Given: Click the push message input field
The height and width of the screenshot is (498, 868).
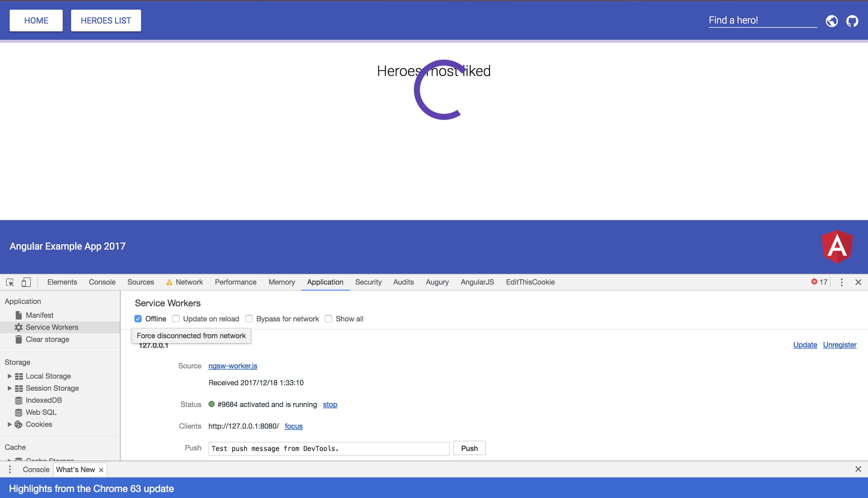Looking at the screenshot, I should click(x=328, y=448).
